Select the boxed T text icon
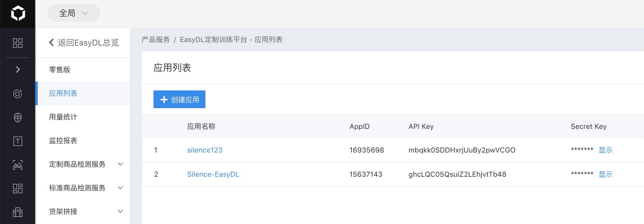This screenshot has height=224, width=644. click(18, 141)
